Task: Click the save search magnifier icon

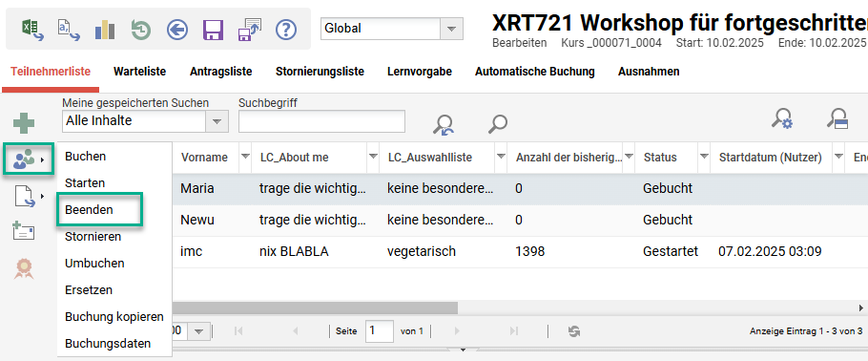Action: (x=838, y=117)
